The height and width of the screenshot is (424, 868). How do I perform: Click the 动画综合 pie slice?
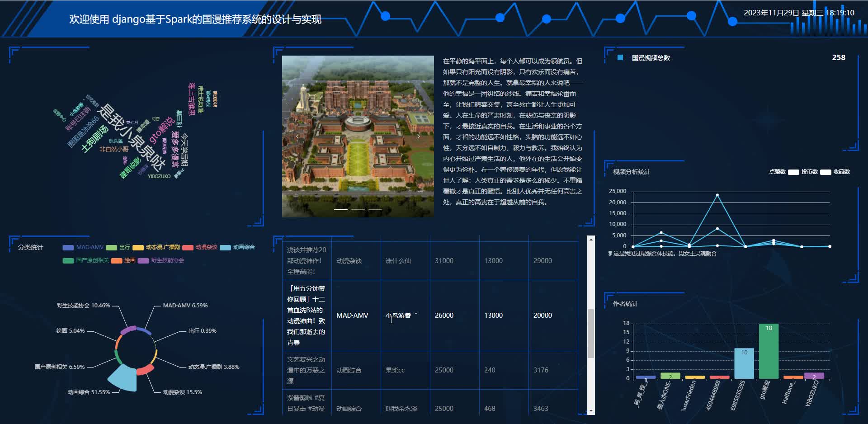(x=122, y=378)
